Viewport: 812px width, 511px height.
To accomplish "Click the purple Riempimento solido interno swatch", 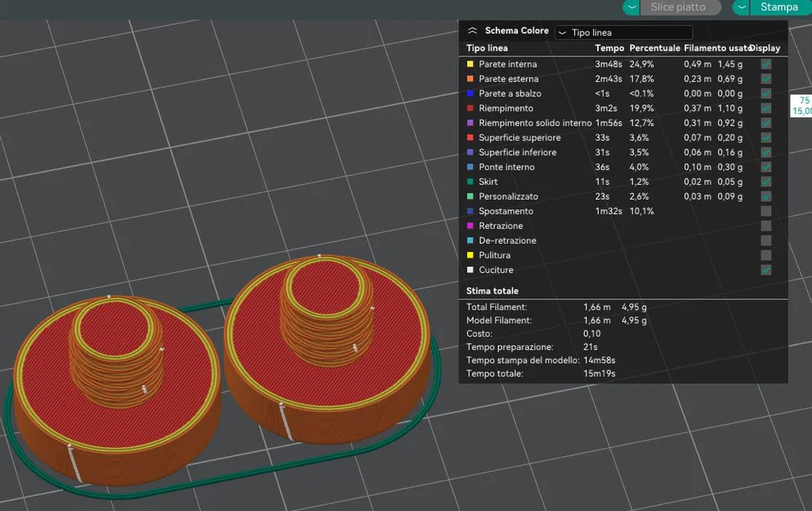I will [471, 123].
